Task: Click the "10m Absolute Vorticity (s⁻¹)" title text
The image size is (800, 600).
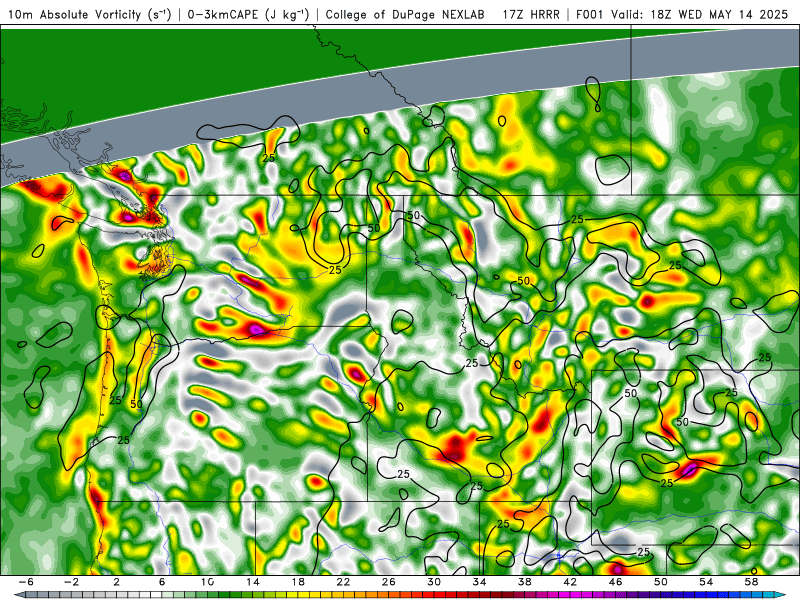Action: 90,14
